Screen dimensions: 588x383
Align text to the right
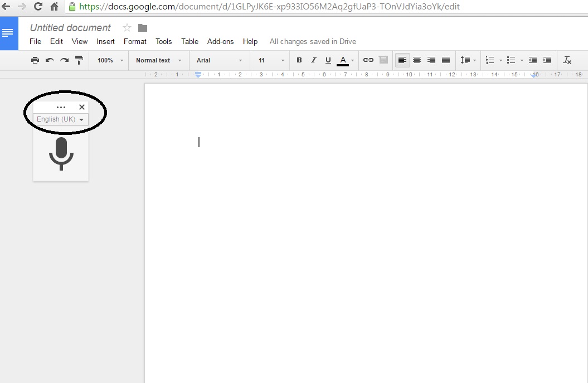click(431, 60)
